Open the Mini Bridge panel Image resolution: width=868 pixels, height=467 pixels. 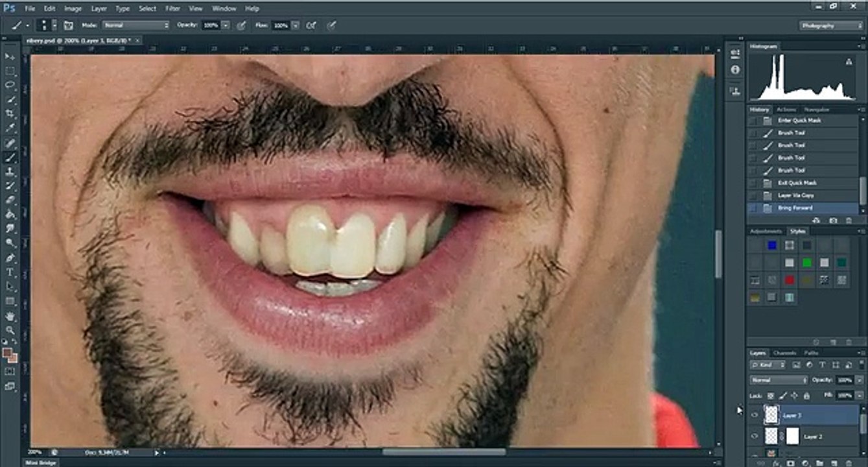click(40, 462)
